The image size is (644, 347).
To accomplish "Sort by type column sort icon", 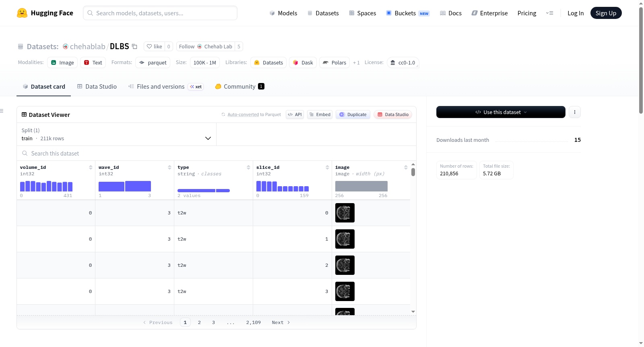I will click(x=248, y=167).
